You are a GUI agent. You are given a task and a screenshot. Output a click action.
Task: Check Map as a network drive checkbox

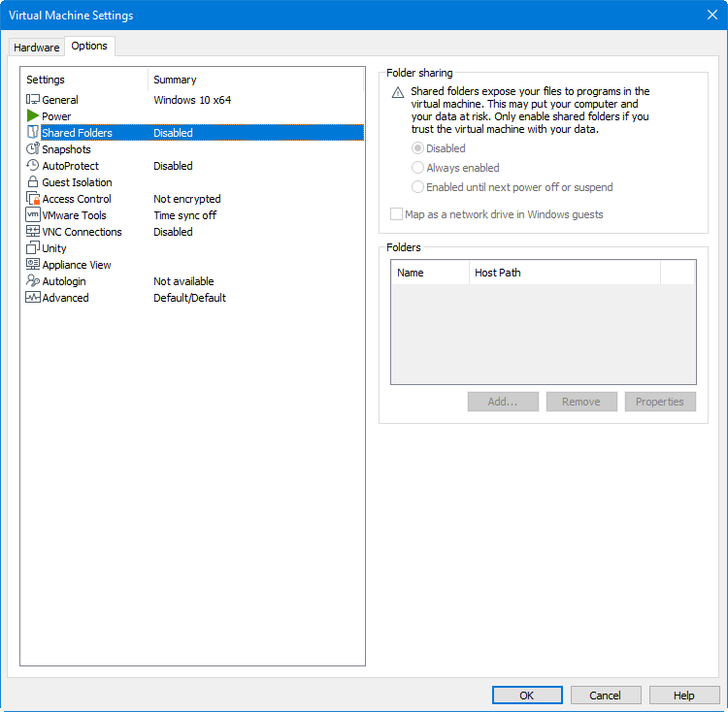coord(396,214)
